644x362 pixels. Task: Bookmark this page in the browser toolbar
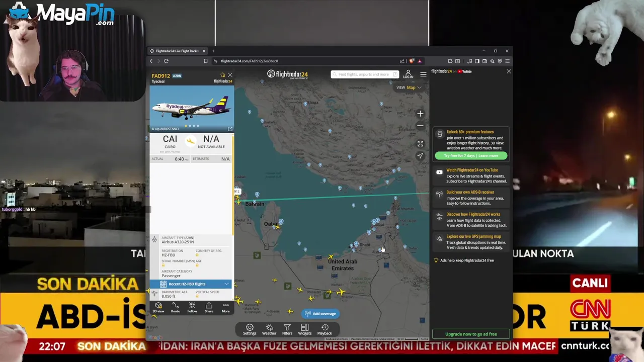[205, 61]
